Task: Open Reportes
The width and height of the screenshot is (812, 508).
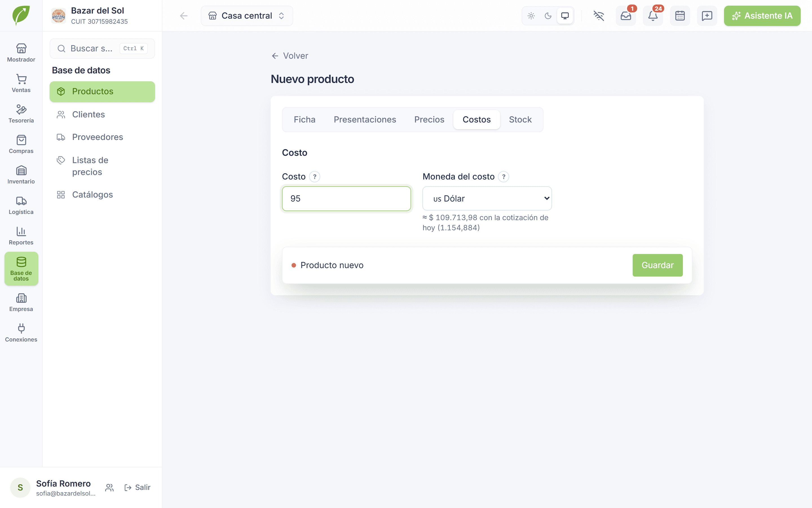Action: tap(21, 236)
